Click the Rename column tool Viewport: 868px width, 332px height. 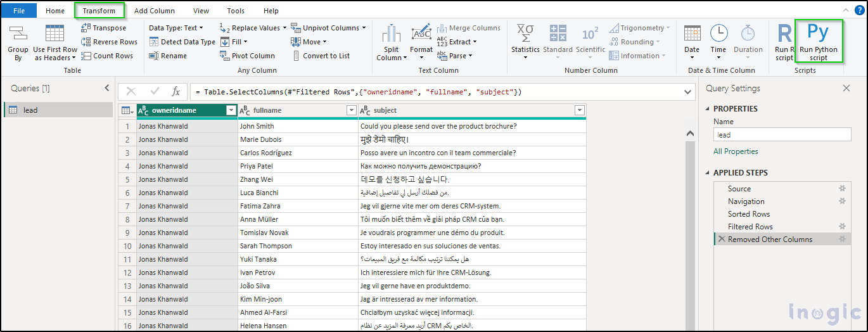(168, 56)
